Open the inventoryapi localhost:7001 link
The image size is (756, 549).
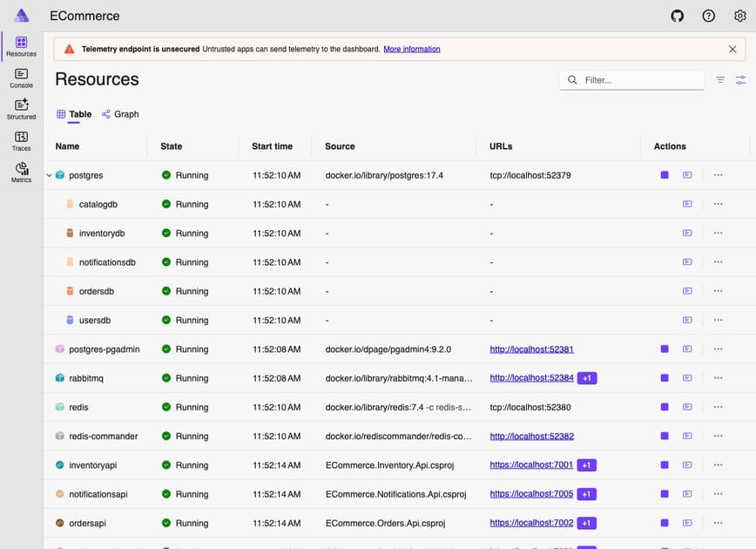[531, 464]
